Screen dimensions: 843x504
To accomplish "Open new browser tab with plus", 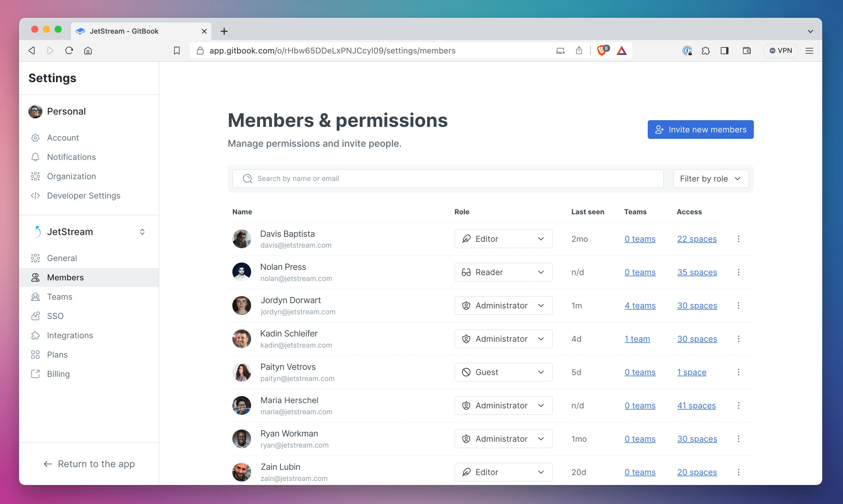I will pyautogui.click(x=224, y=31).
